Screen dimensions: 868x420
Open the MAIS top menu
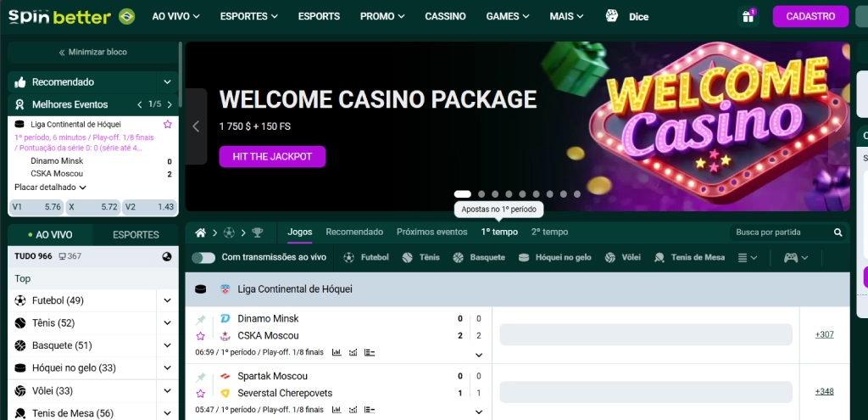point(567,17)
